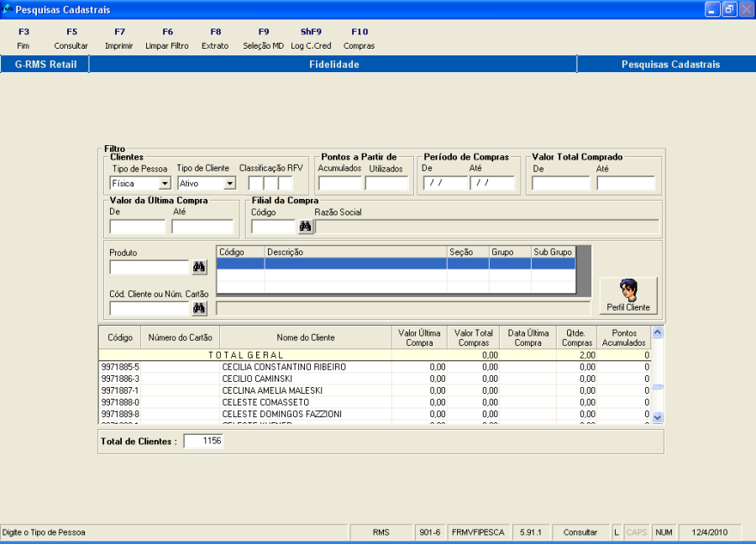Open Perfil Cliente button
The width and height of the screenshot is (756, 544).
point(628,296)
